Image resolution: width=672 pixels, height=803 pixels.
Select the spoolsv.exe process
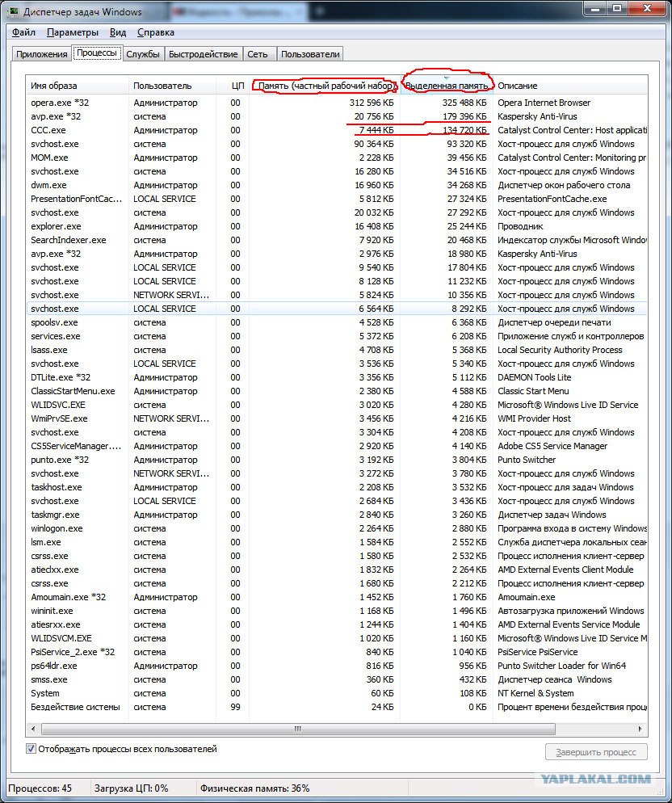tap(337, 322)
